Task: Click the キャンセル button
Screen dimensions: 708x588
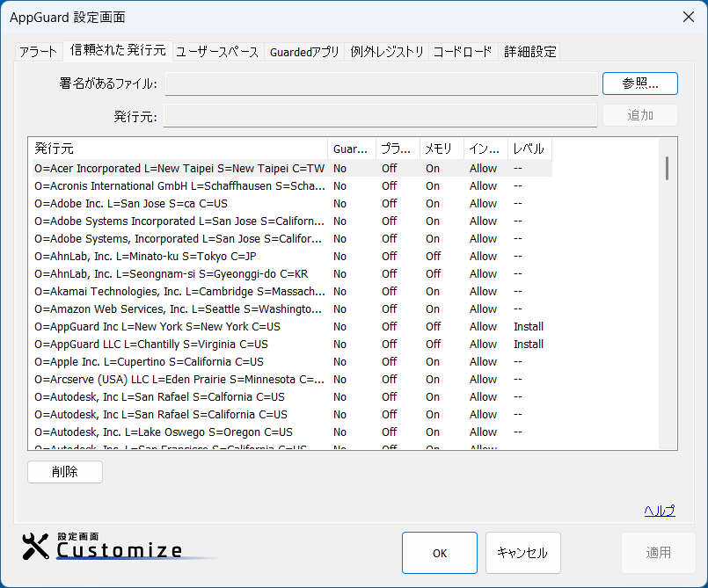Action: [x=522, y=553]
